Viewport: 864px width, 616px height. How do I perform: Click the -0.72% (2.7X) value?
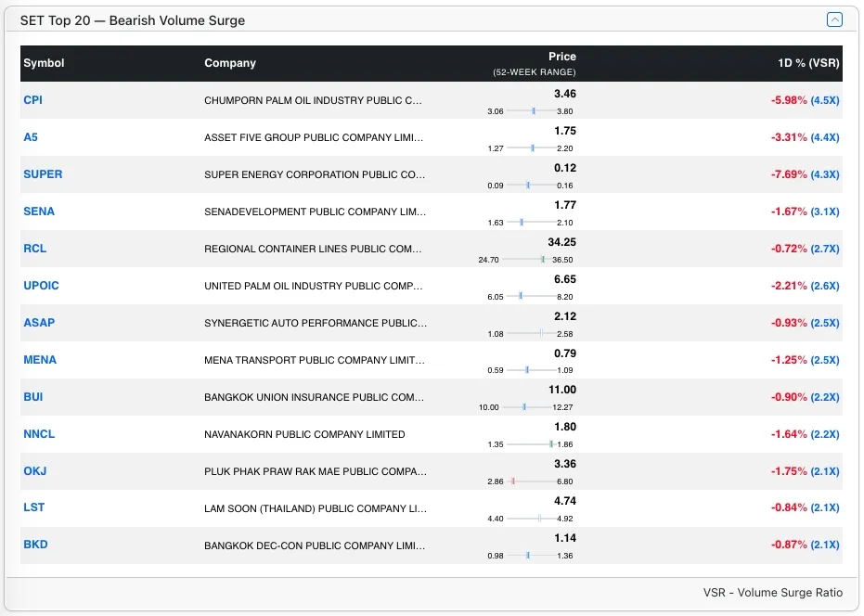point(805,249)
